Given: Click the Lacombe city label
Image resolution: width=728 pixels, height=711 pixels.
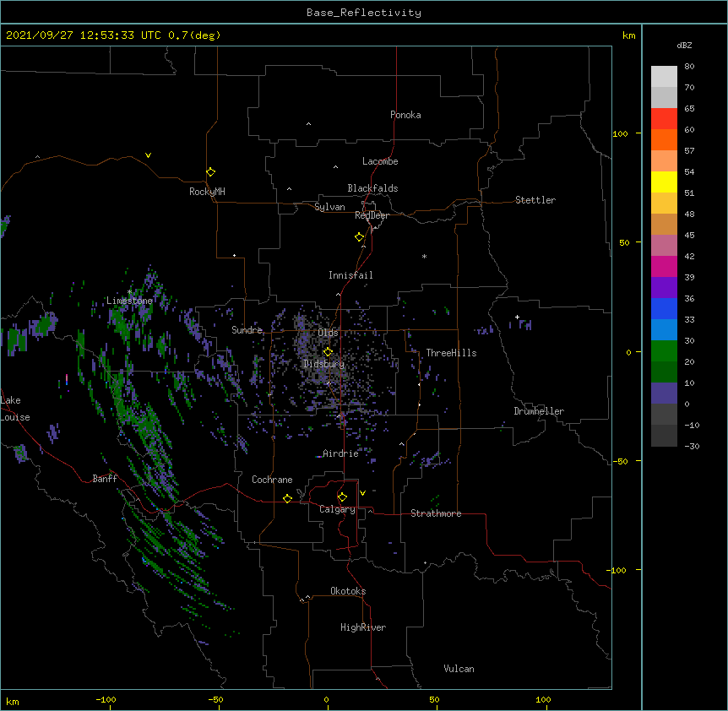Looking at the screenshot, I should (380, 161).
